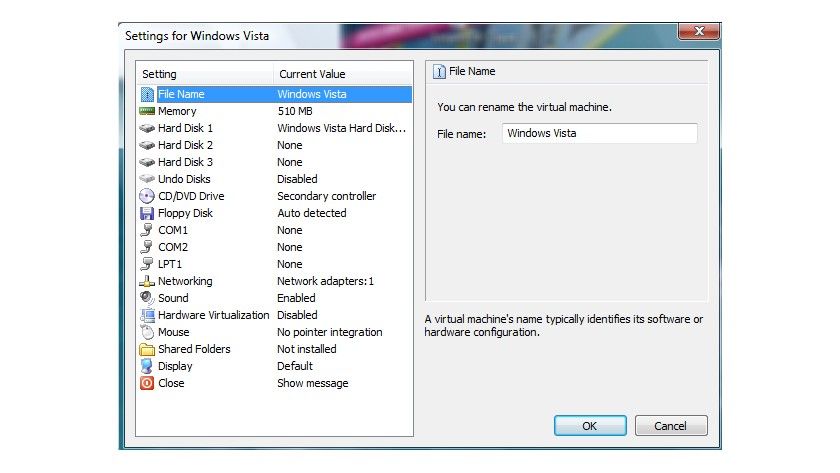Confirm settings with the OK button
The image size is (840, 473).
(x=590, y=426)
